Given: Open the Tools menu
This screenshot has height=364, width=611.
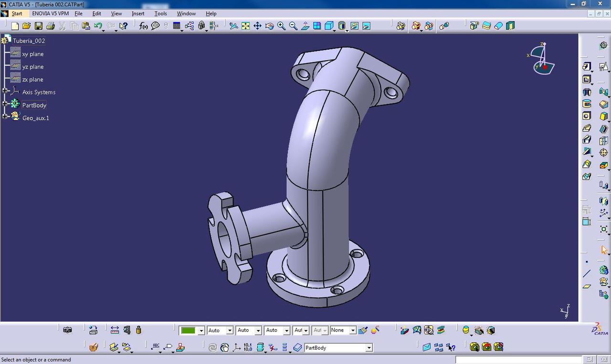Looking at the screenshot, I should [x=160, y=13].
